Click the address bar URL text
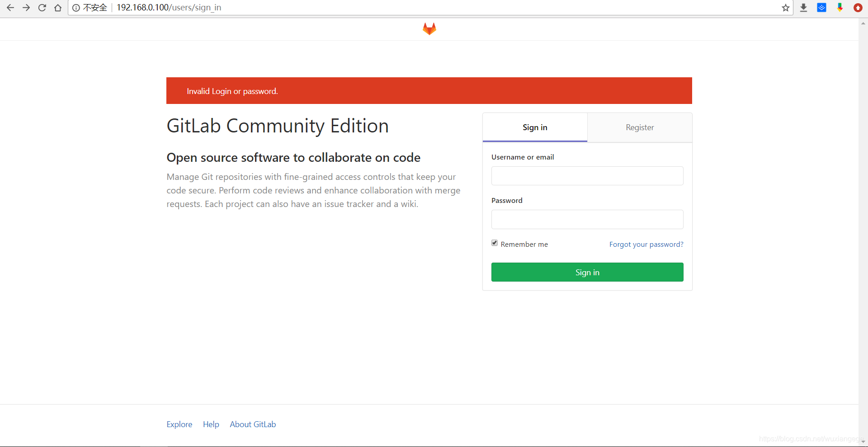This screenshot has width=868, height=447. pos(169,8)
